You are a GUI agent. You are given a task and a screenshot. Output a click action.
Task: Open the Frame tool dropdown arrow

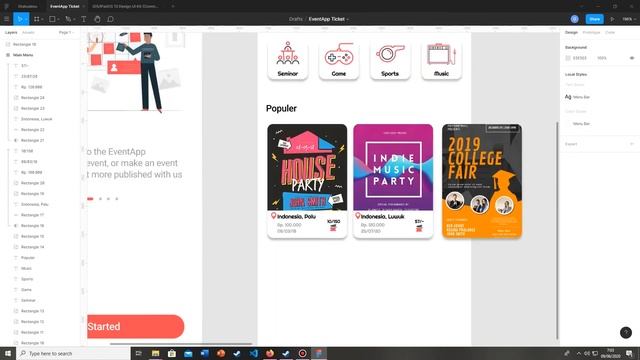click(x=42, y=19)
